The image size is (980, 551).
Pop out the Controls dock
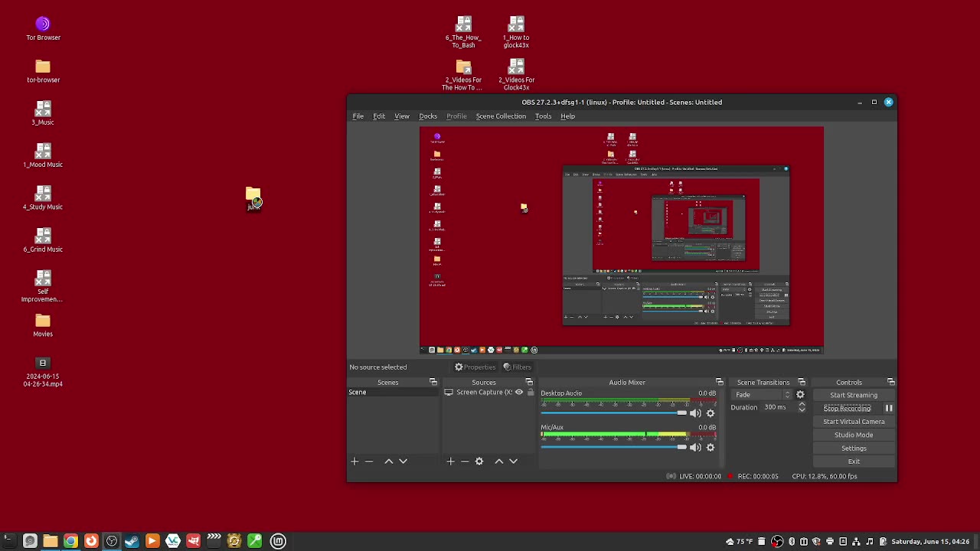tap(891, 383)
